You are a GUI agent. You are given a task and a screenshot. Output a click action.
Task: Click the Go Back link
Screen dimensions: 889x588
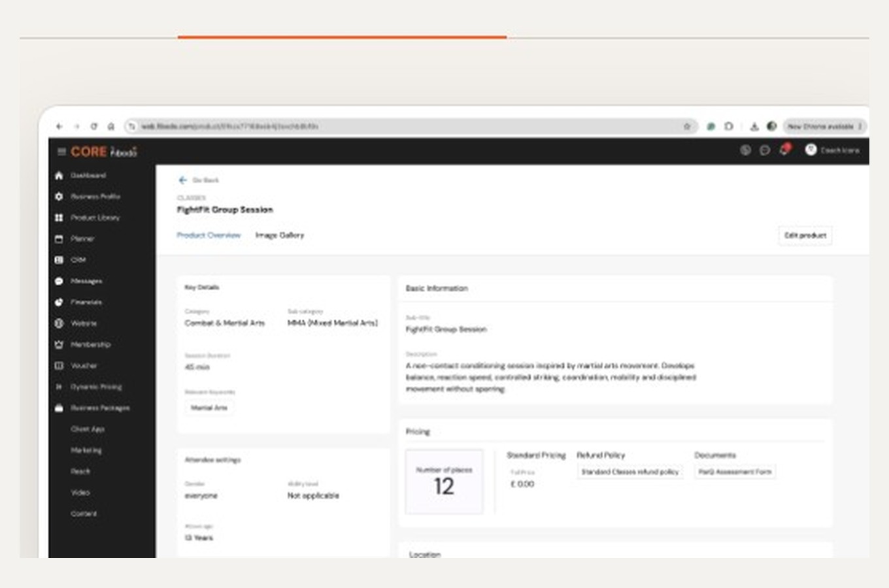tap(199, 180)
